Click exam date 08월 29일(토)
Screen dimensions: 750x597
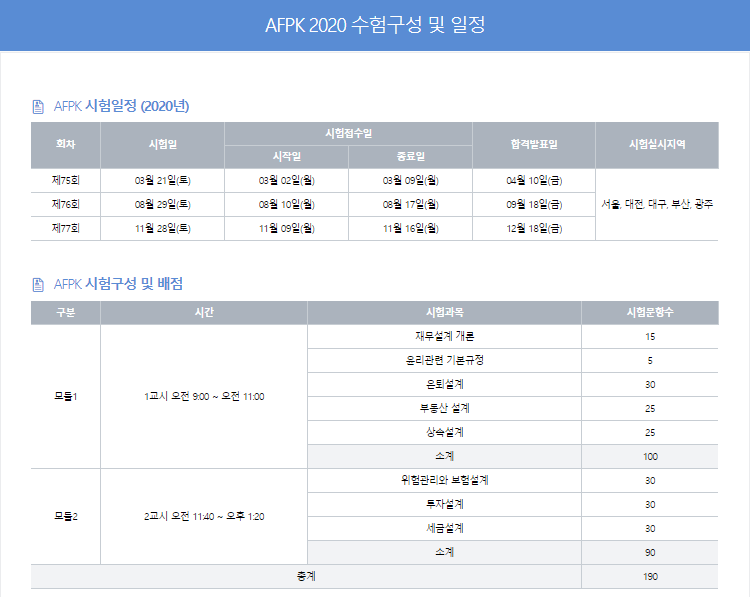pyautogui.click(x=163, y=204)
